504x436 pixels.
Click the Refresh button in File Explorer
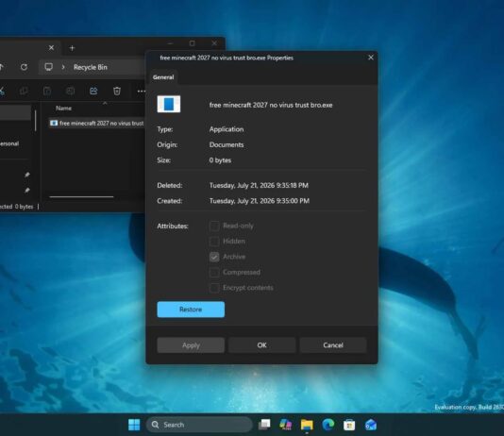coord(24,67)
